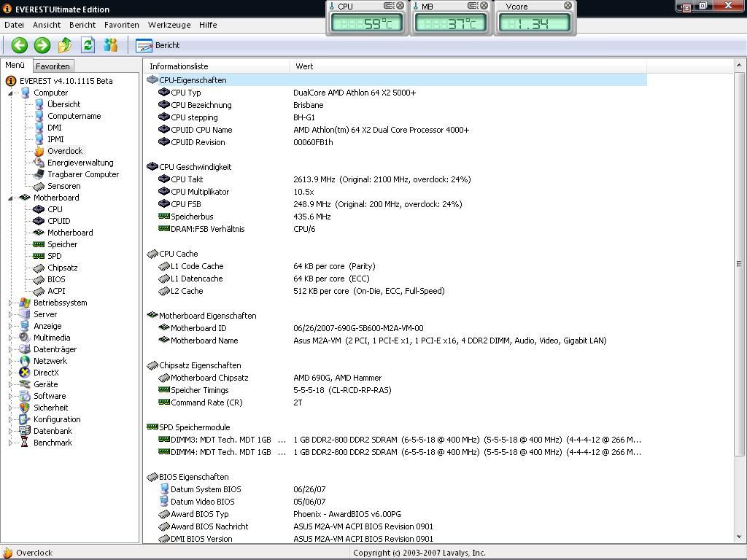The image size is (747, 560).
Task: Click the CPUID chip icon in tree
Action: pos(39,221)
